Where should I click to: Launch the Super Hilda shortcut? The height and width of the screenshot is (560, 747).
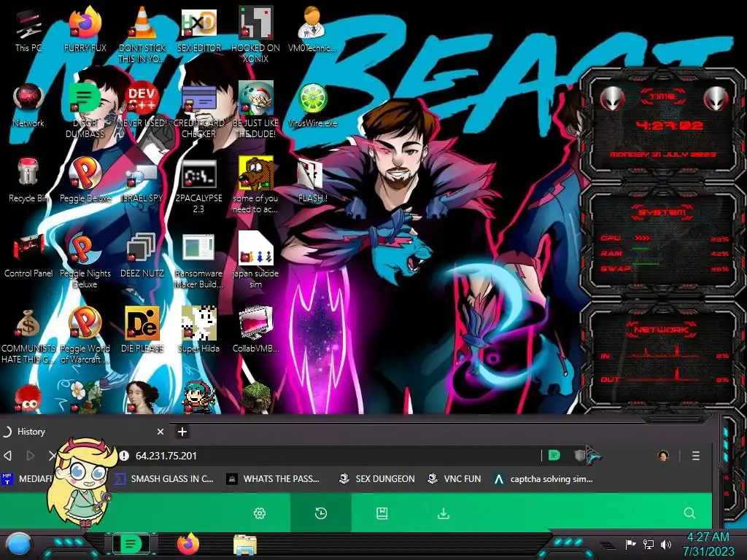click(198, 330)
